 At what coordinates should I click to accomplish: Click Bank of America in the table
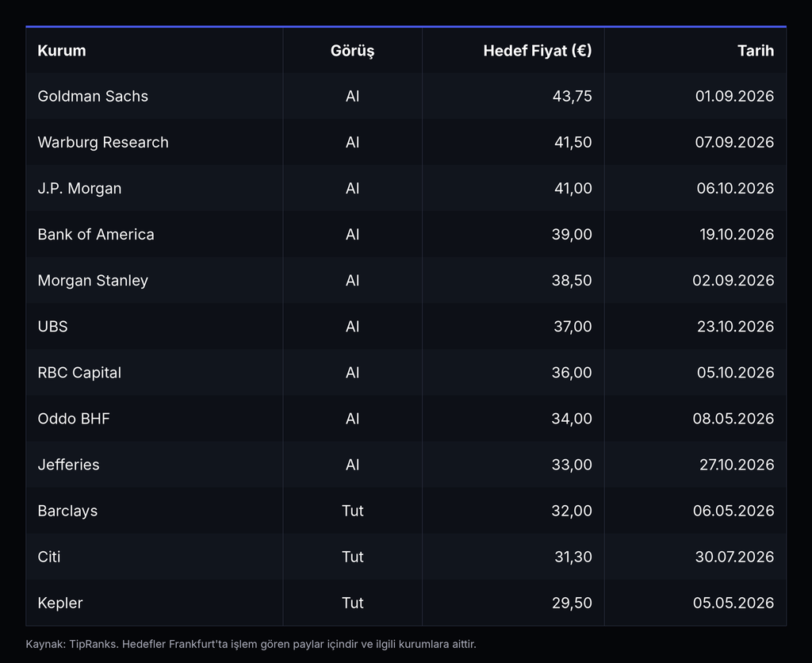pyautogui.click(x=96, y=235)
